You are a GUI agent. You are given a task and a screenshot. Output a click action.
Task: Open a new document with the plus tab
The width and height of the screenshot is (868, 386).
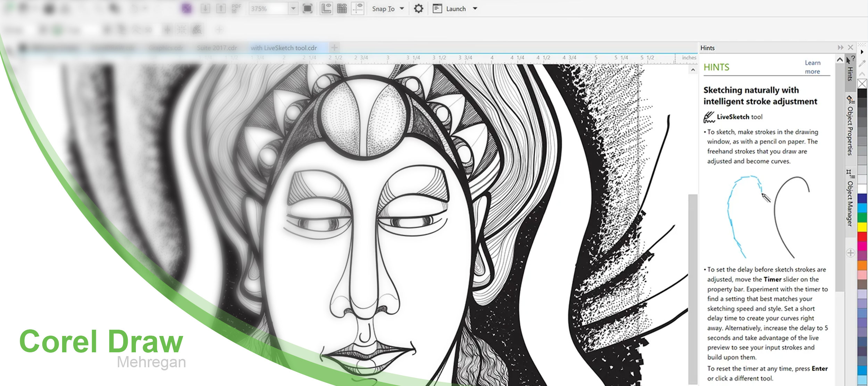coord(334,47)
